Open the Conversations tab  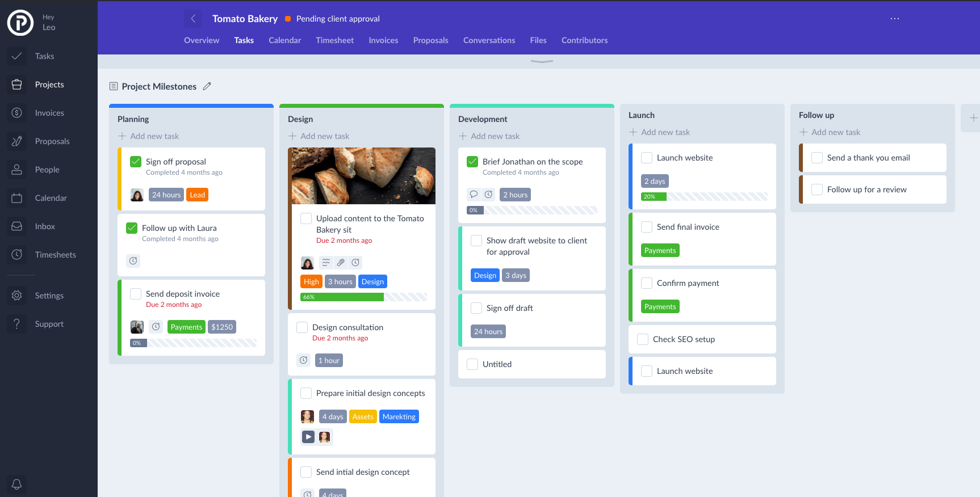pyautogui.click(x=489, y=40)
